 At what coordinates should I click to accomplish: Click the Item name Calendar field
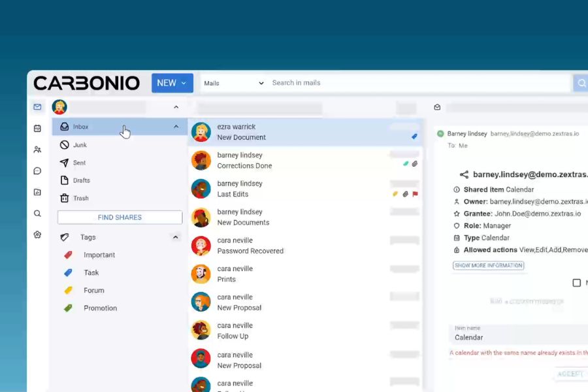coord(519,333)
